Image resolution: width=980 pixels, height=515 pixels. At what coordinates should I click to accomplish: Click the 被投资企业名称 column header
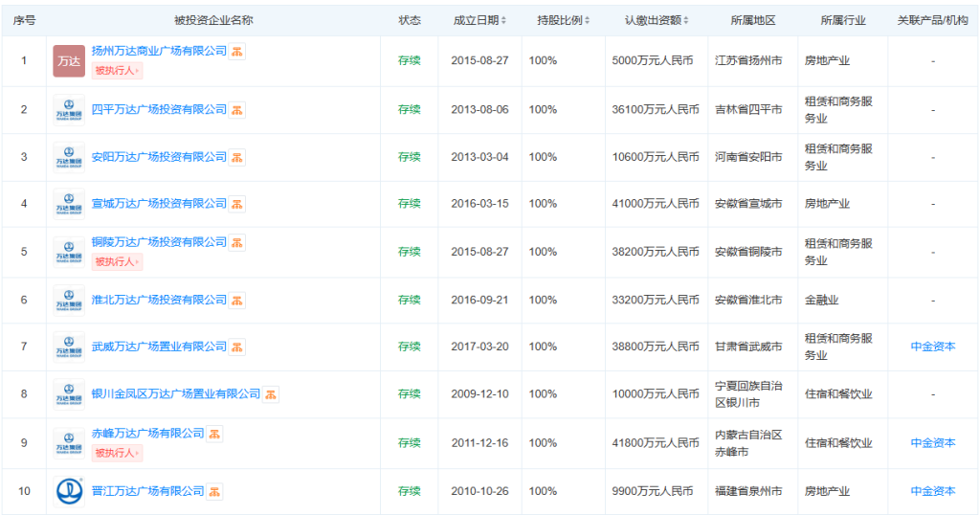[213, 20]
